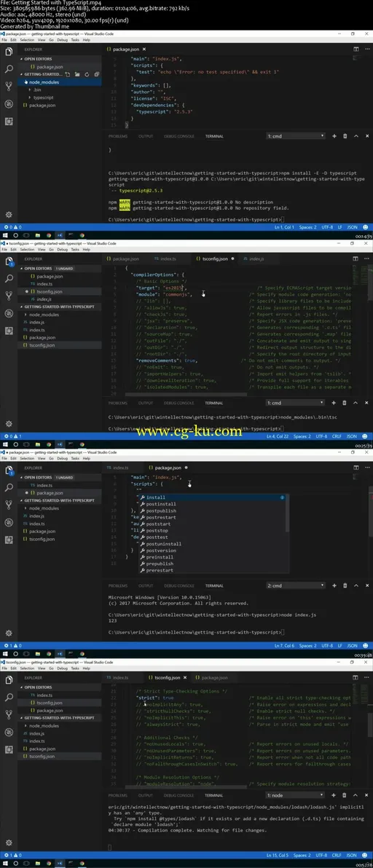
Task: Switch to index.ts tab in the es2015 window
Action: (165, 259)
